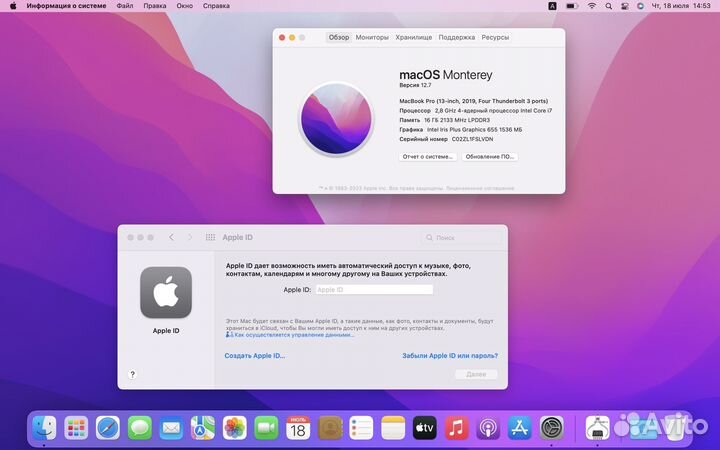The height and width of the screenshot is (450, 720).
Task: Launch Apple TV from the Dock
Action: tap(425, 428)
